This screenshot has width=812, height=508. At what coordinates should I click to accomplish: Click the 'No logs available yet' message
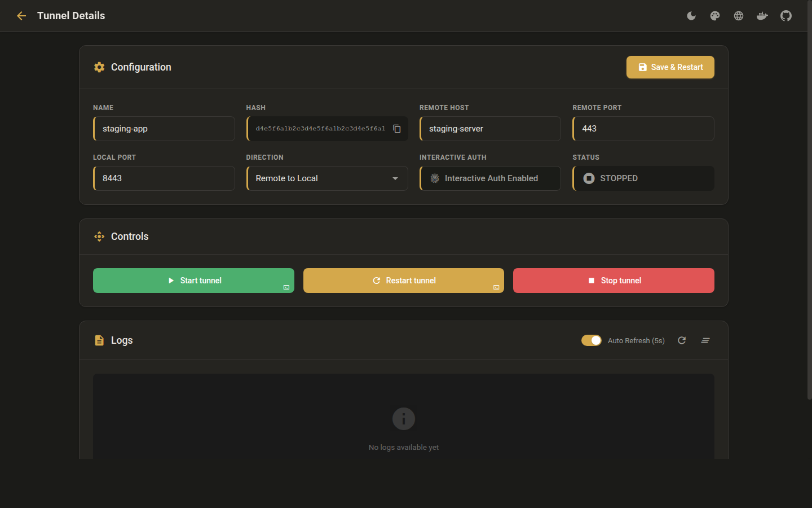pyautogui.click(x=404, y=447)
